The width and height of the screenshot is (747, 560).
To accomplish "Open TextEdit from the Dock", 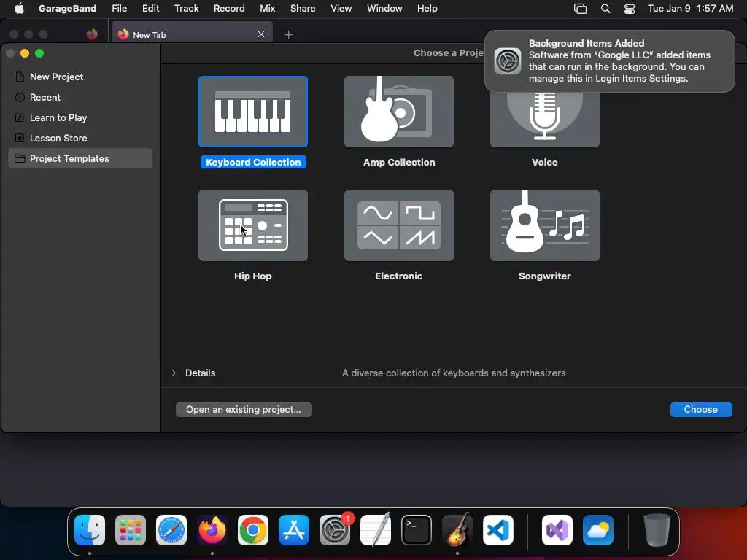I will [376, 530].
